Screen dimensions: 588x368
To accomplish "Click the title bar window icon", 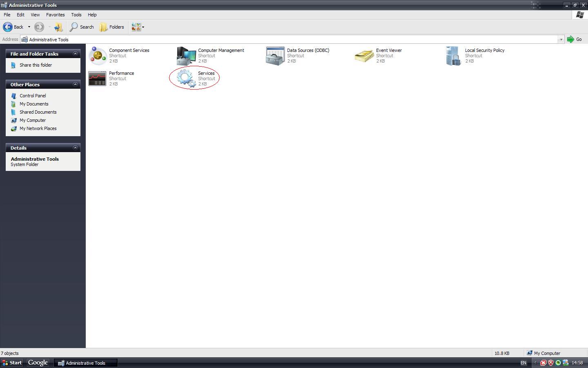I will (x=4, y=5).
